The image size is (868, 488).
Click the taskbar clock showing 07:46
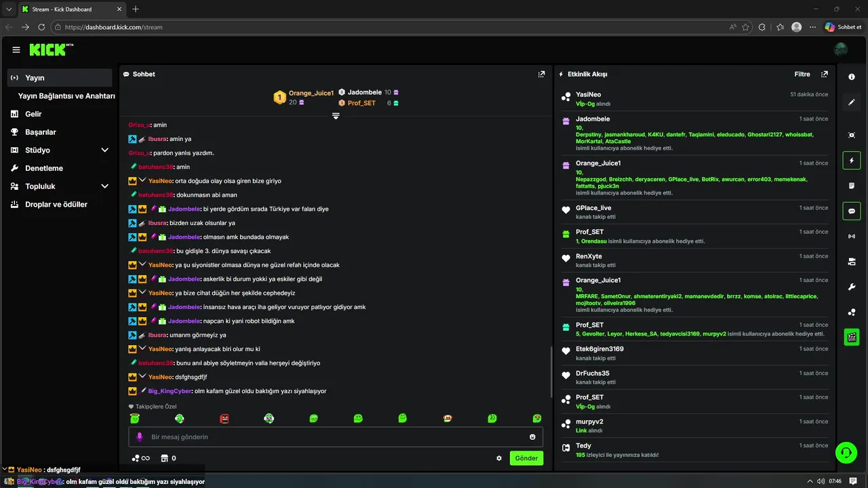pyautogui.click(x=835, y=481)
